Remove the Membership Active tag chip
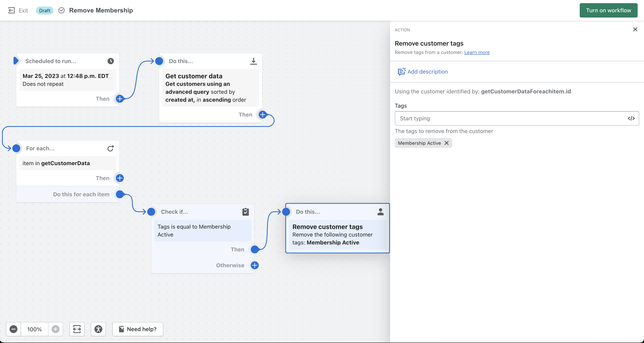This screenshot has width=644, height=343. coord(447,143)
